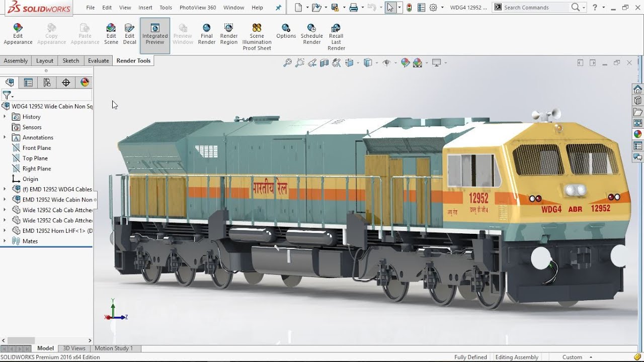
Task: Expand EMD 12952 WDG4 Cables component
Action: click(x=5, y=189)
